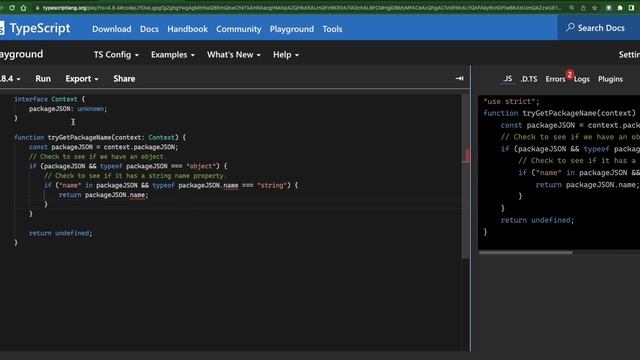The height and width of the screenshot is (360, 640).
Task: Open the Extensions puzzle icon
Action: [x=620, y=8]
